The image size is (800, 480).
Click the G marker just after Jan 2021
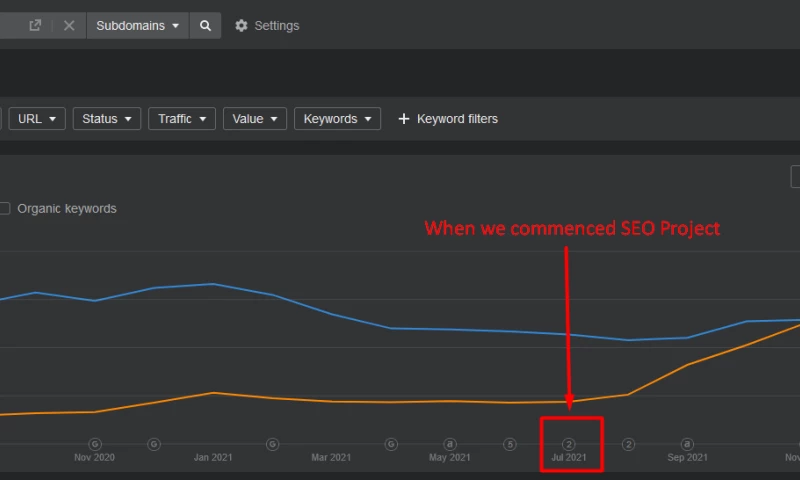click(x=272, y=443)
